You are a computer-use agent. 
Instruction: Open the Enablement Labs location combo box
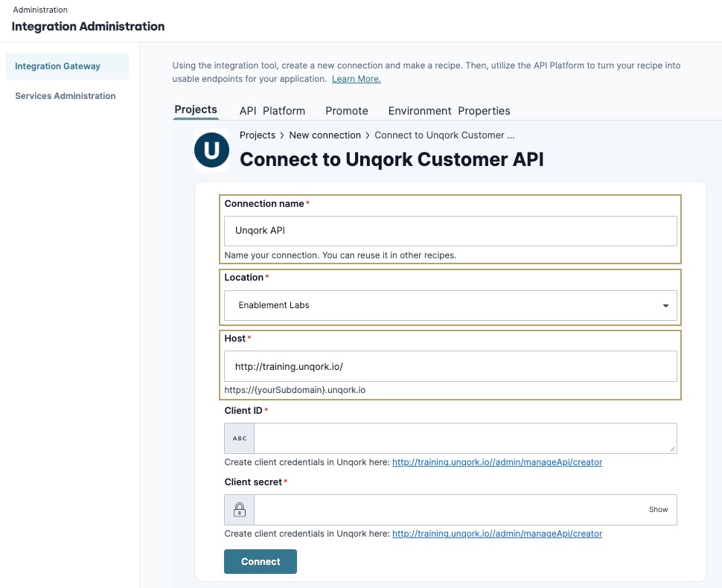click(450, 305)
